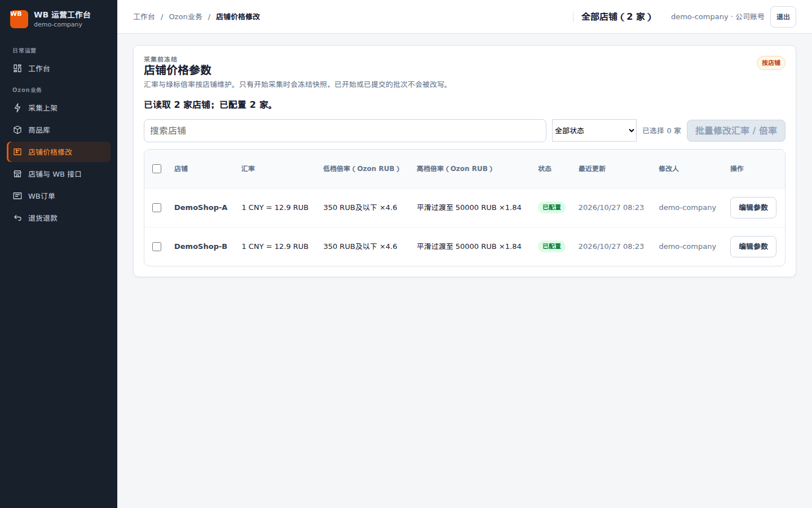Click the 工作台 dashboard icon in sidebar
Viewport: 812px width, 508px height.
(x=17, y=68)
